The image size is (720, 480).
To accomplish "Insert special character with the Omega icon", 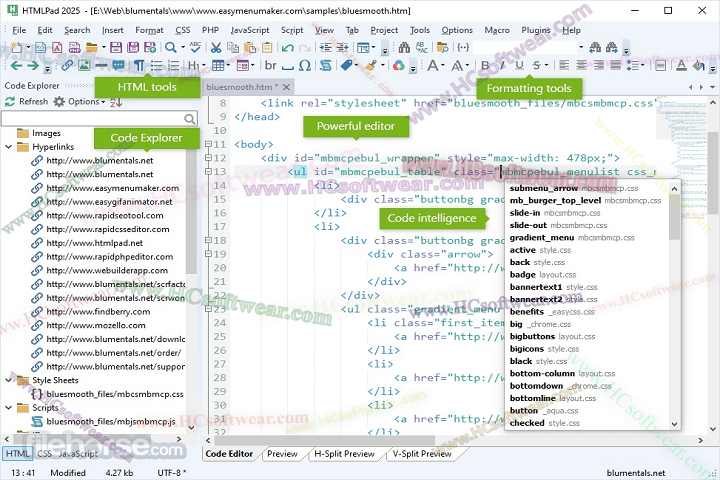I will 304,65.
